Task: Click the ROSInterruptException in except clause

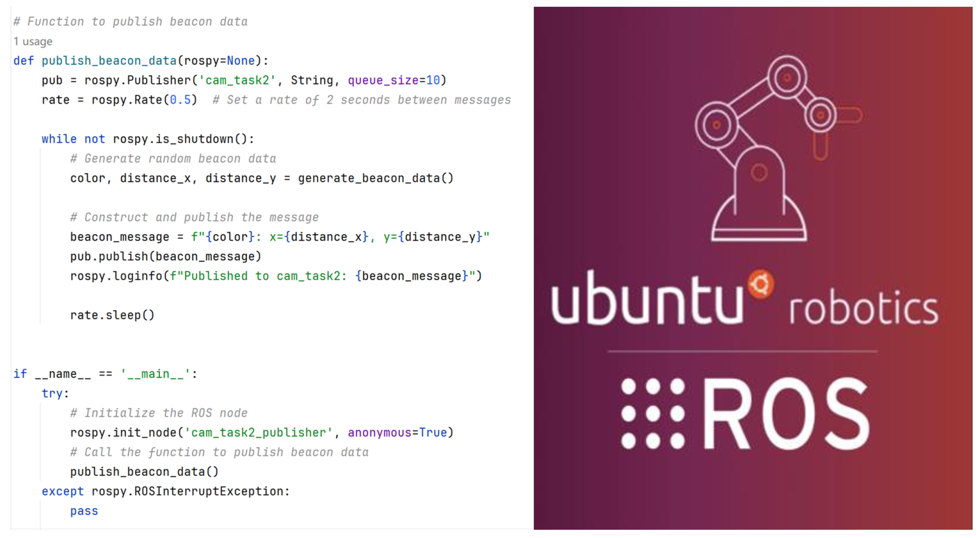Action: 209,492
